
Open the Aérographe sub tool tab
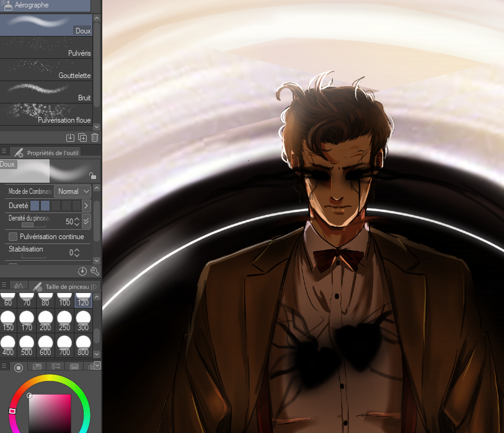point(45,5)
